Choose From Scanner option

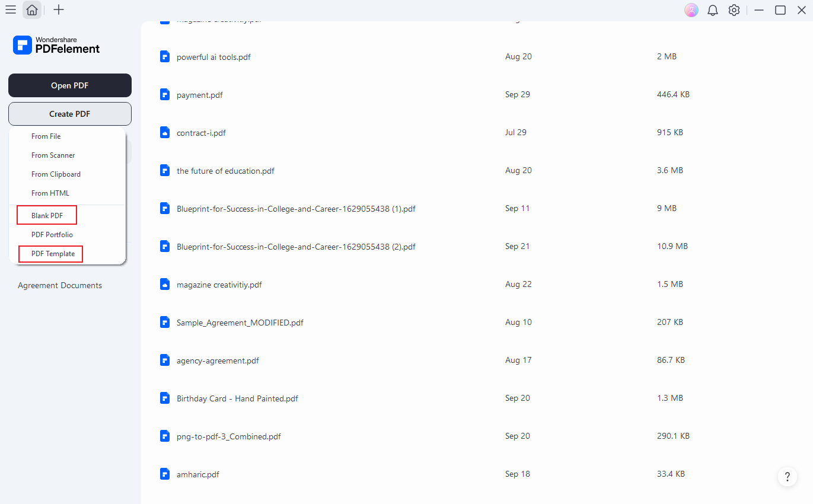(53, 155)
